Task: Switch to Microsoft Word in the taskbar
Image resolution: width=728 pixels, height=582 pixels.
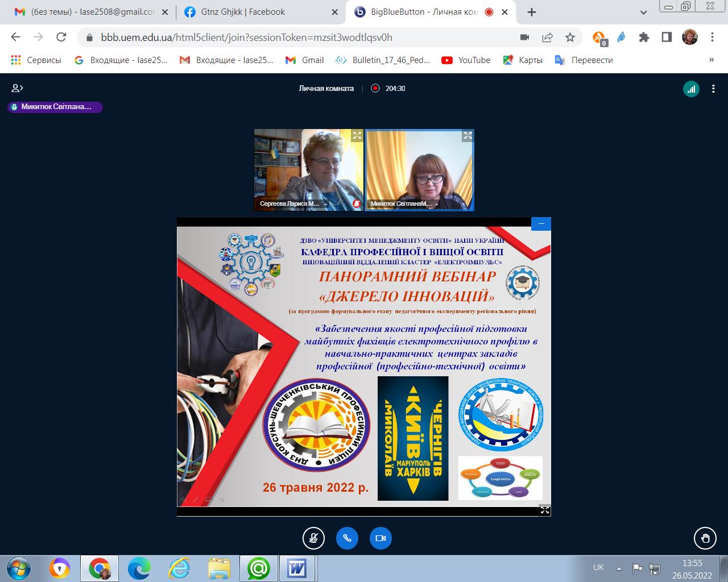Action: click(297, 568)
